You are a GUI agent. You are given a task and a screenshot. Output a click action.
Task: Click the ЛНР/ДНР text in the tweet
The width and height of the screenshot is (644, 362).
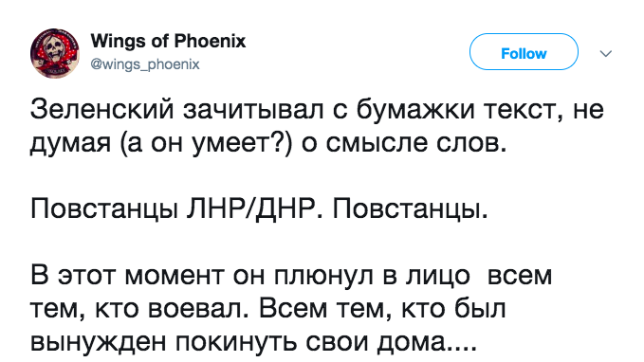click(x=254, y=208)
